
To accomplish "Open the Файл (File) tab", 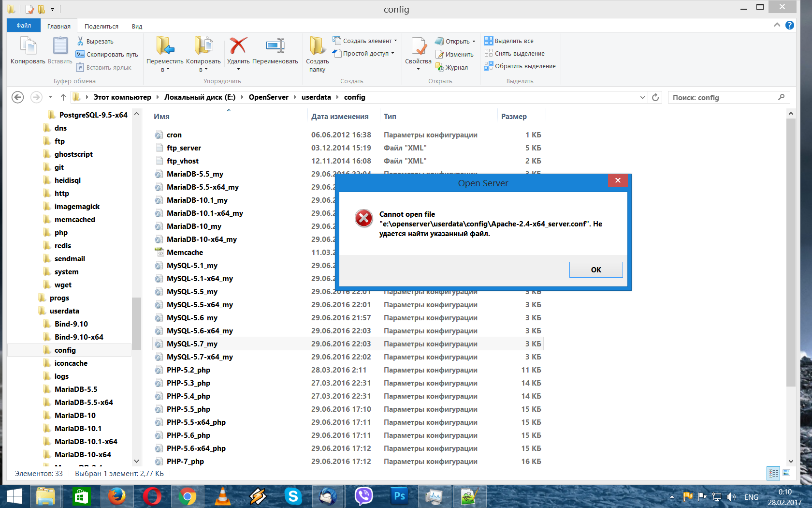I will [24, 26].
